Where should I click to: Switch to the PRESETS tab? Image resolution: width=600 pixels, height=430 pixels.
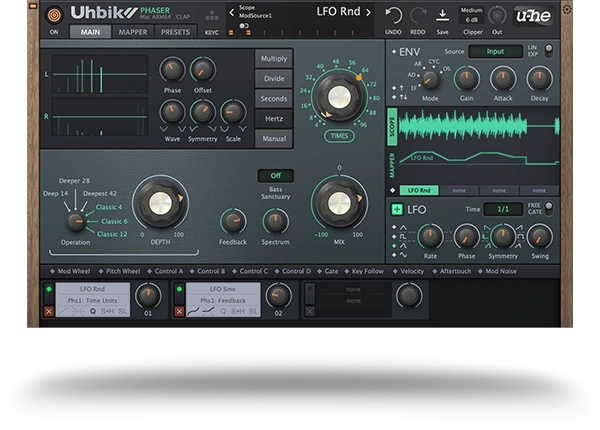(x=175, y=32)
